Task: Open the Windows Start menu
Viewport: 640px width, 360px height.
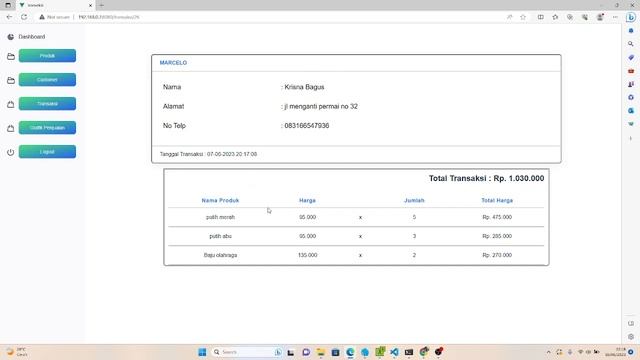Action: click(202, 352)
